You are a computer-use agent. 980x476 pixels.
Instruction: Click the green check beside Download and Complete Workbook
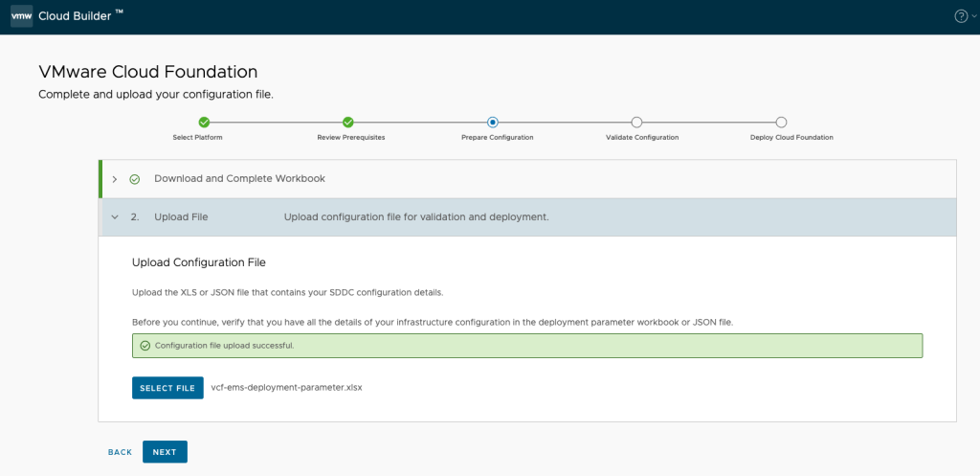point(134,179)
